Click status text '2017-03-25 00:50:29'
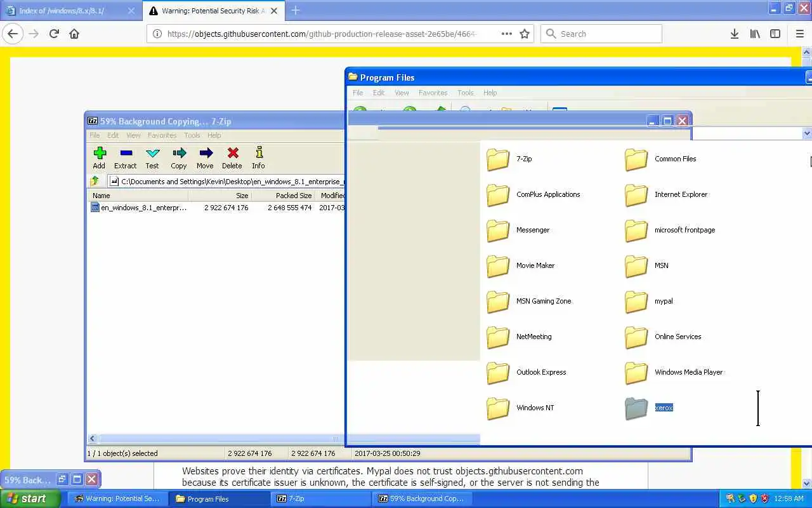The image size is (812, 508). (387, 453)
